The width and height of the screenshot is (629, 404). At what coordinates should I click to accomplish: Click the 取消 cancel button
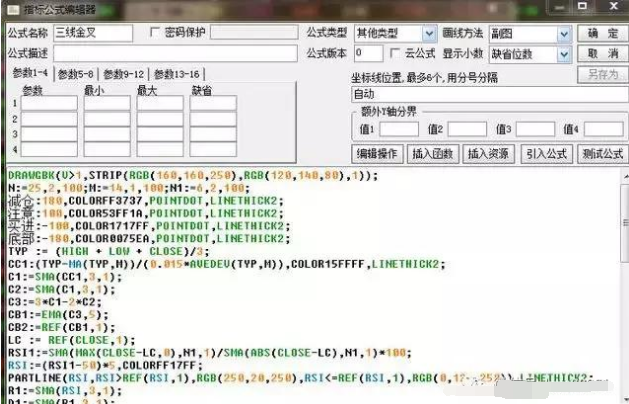(x=603, y=53)
